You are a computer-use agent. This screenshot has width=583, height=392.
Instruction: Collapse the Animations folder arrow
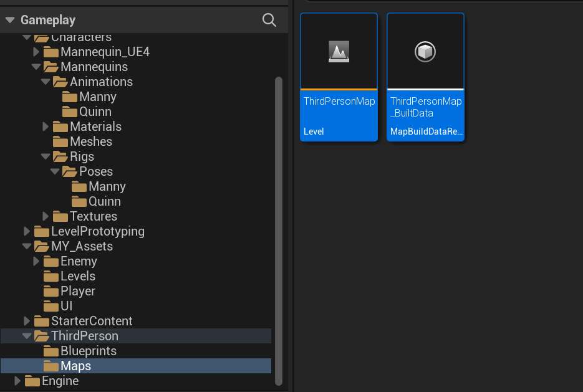point(46,82)
